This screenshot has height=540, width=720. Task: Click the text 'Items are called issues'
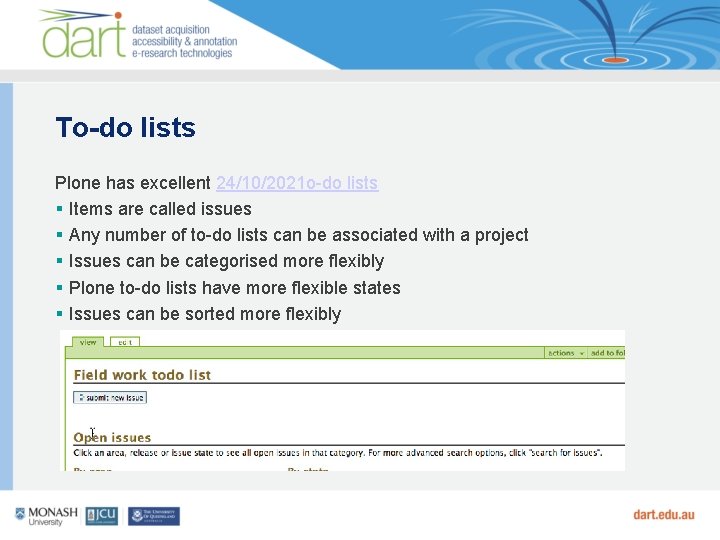tap(160, 209)
